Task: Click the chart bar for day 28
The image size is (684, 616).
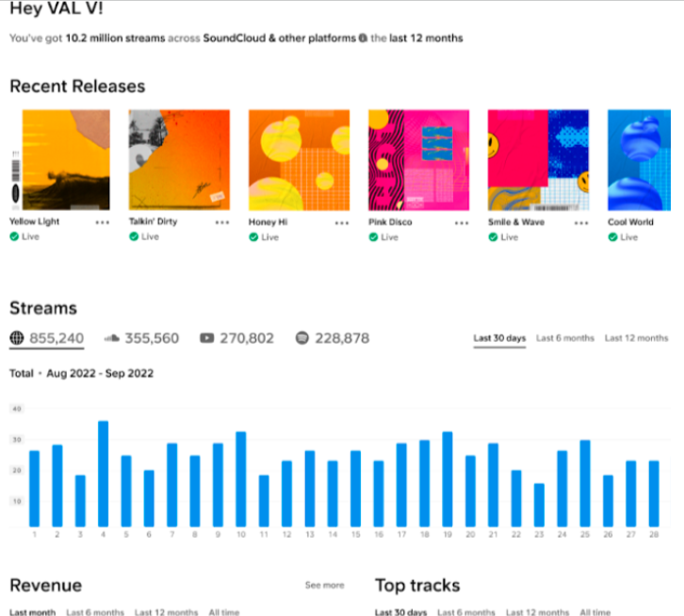Action: (654, 494)
